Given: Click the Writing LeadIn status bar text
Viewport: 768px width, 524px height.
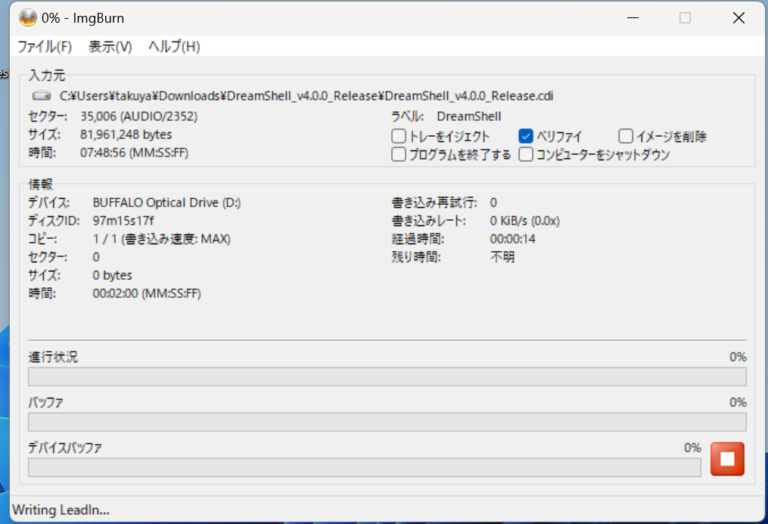Looking at the screenshot, I should [x=60, y=510].
